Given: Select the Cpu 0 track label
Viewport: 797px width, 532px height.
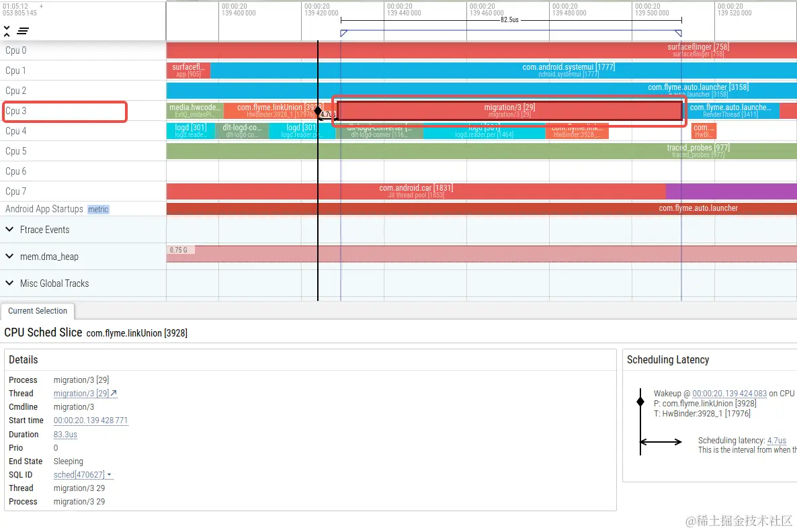Looking at the screenshot, I should pyautogui.click(x=15, y=50).
